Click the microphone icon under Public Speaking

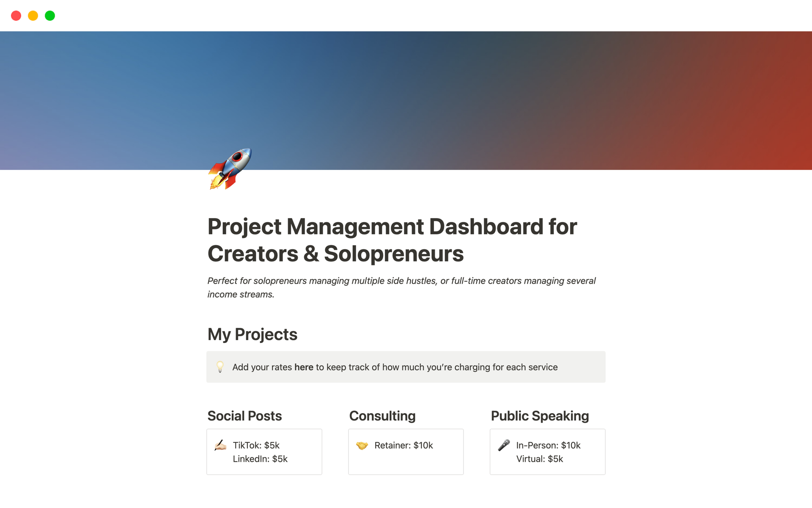504,445
